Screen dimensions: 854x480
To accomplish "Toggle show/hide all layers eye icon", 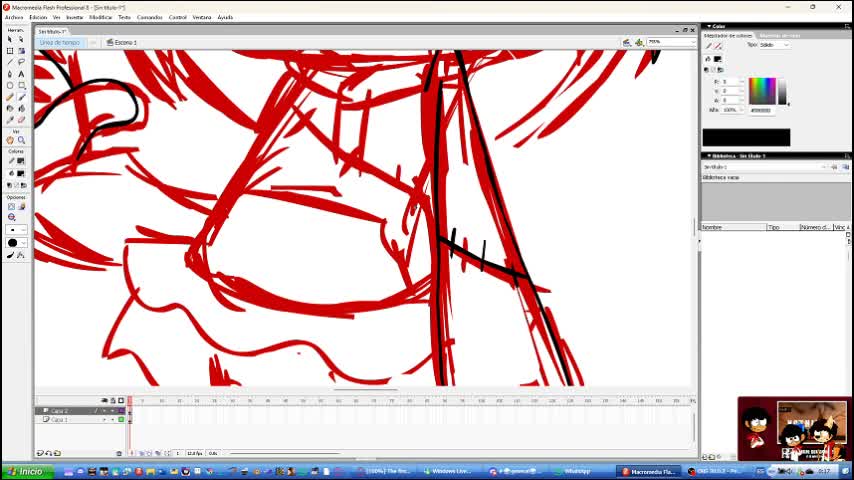I will click(x=103, y=401).
